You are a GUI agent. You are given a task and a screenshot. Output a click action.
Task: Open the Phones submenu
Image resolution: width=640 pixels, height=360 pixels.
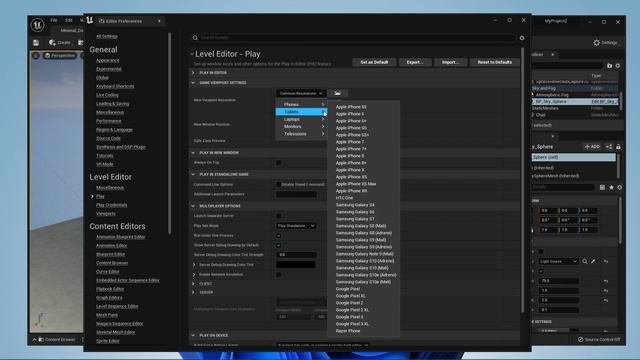point(301,104)
